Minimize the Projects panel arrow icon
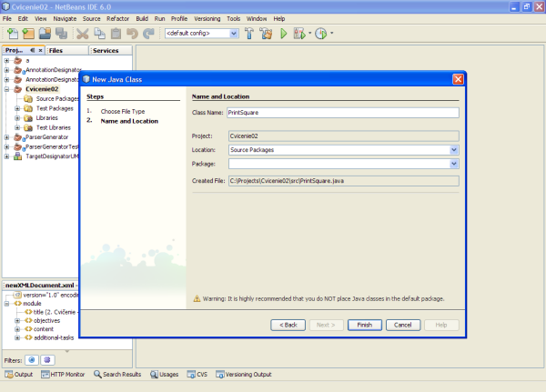The height and width of the screenshot is (392, 546). [33, 51]
